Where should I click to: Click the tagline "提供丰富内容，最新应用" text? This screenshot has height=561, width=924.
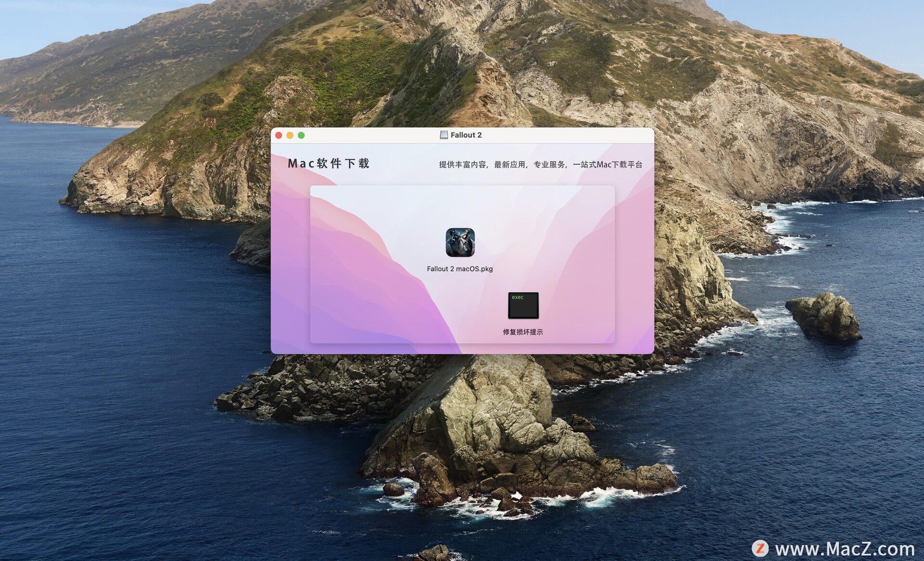[x=482, y=165]
